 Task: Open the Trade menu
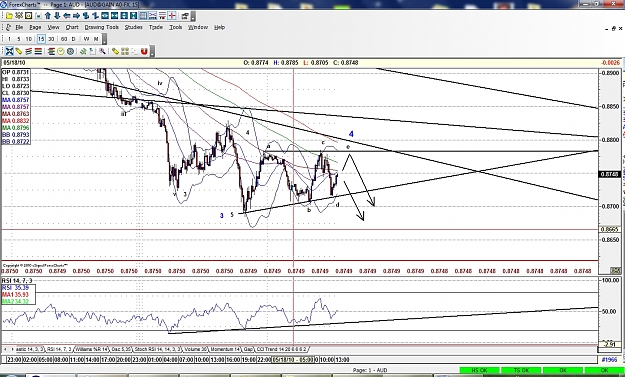(x=156, y=27)
